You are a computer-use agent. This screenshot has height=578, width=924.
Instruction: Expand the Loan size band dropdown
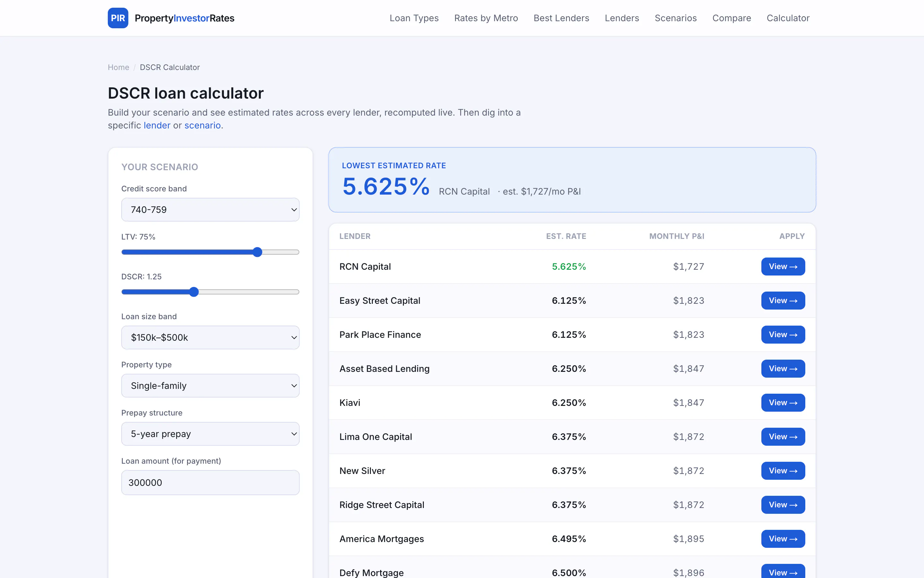pyautogui.click(x=210, y=337)
